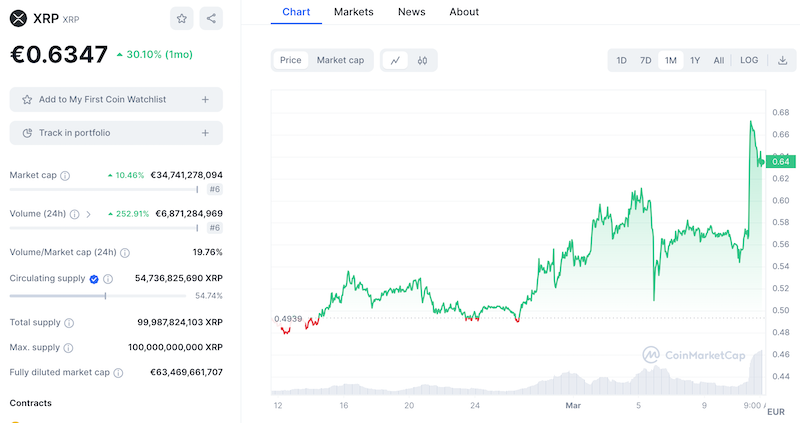Set chart range to 1Y

(695, 60)
